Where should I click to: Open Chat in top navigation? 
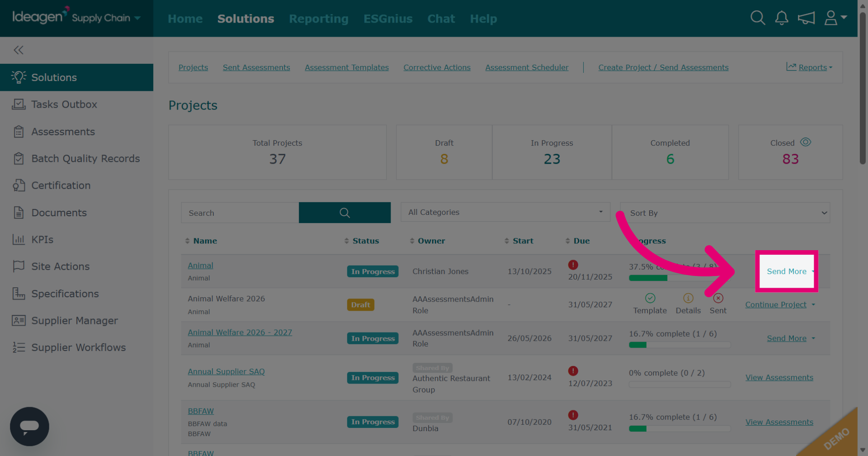point(441,19)
